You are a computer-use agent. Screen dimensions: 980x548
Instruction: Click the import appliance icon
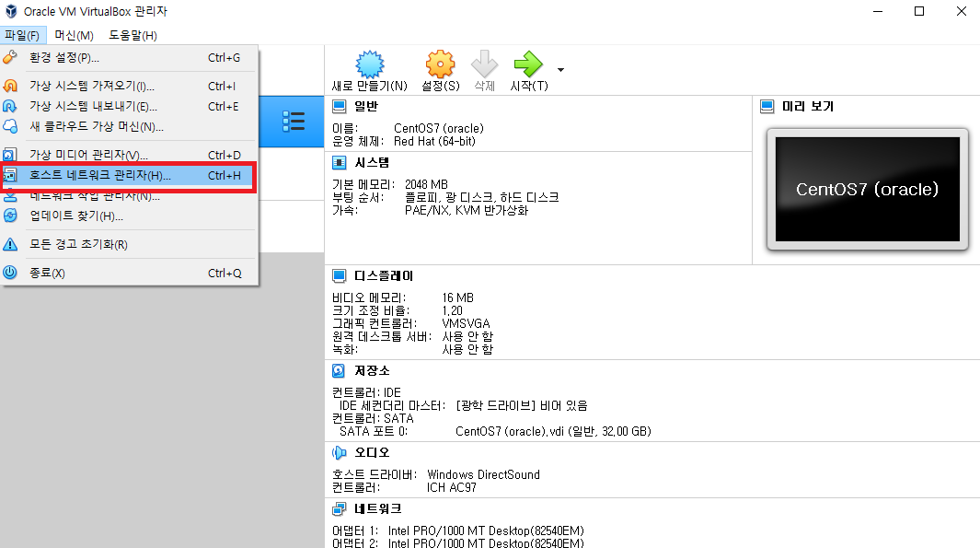click(x=10, y=86)
